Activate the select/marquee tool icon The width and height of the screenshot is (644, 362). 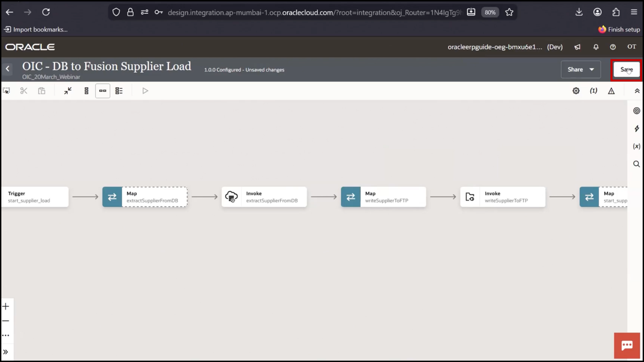[x=6, y=91]
